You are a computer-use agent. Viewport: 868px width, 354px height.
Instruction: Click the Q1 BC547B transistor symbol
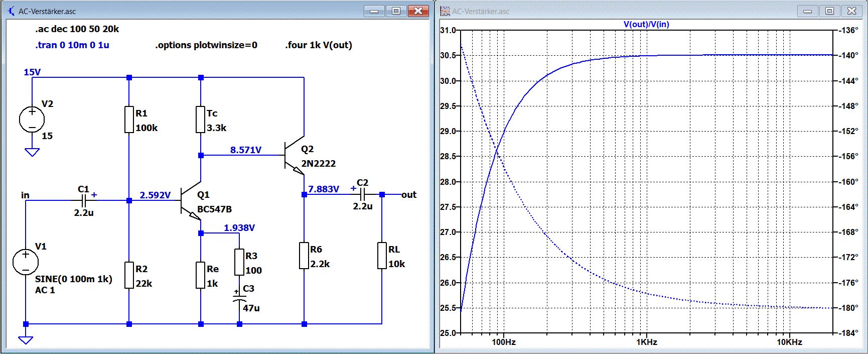point(190,200)
